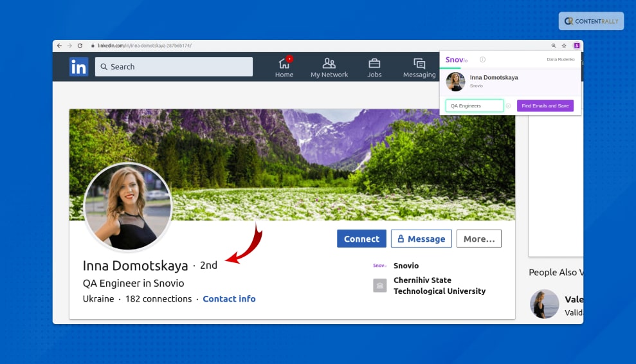The height and width of the screenshot is (364, 636).
Task: Click the ContentRally logo badge
Action: tap(591, 21)
